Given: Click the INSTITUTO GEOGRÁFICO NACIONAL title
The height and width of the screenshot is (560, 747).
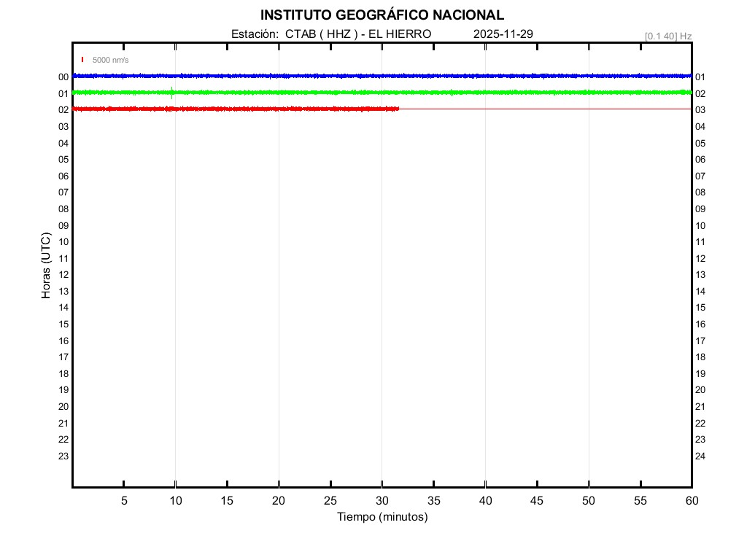Looking at the screenshot, I should (382, 15).
